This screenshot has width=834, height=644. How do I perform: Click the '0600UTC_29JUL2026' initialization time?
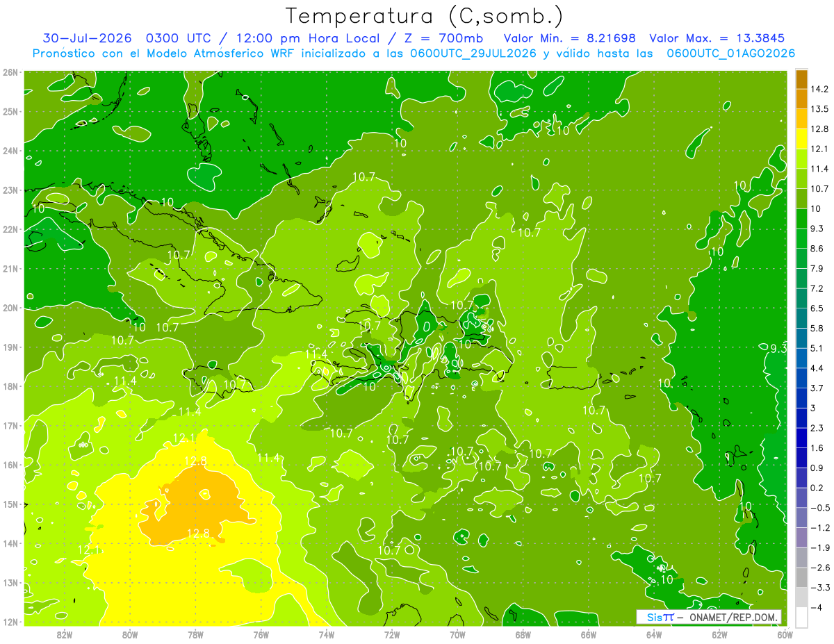point(473,53)
